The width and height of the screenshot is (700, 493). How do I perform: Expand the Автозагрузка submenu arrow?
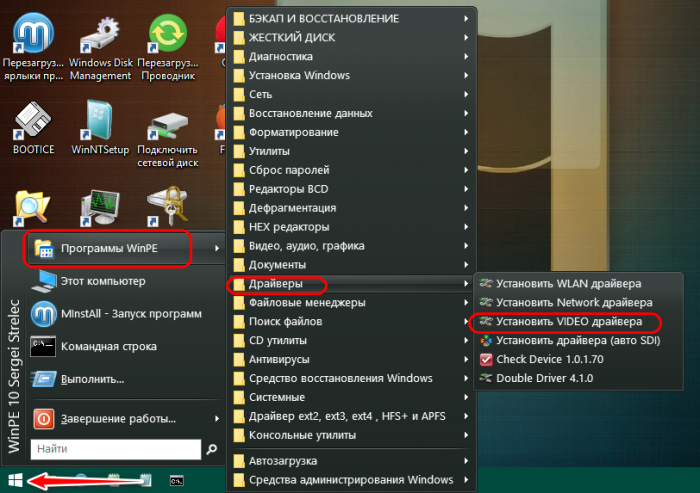(x=466, y=460)
